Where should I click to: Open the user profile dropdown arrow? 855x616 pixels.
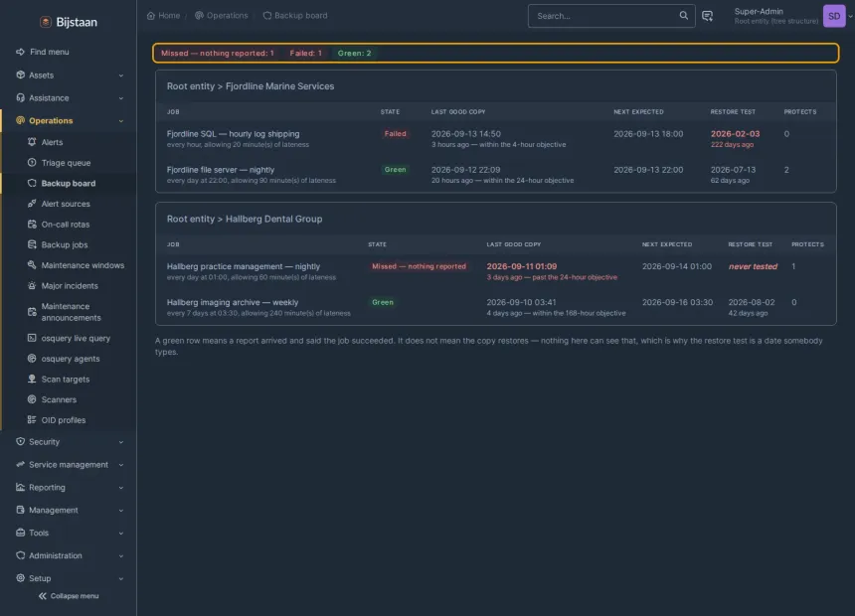[x=850, y=16]
